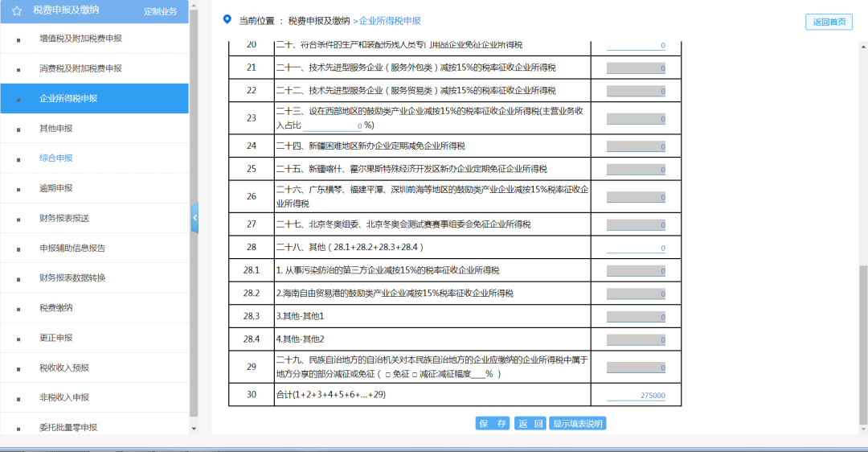
Task: Click 返回首页 button at top right
Action: [829, 22]
